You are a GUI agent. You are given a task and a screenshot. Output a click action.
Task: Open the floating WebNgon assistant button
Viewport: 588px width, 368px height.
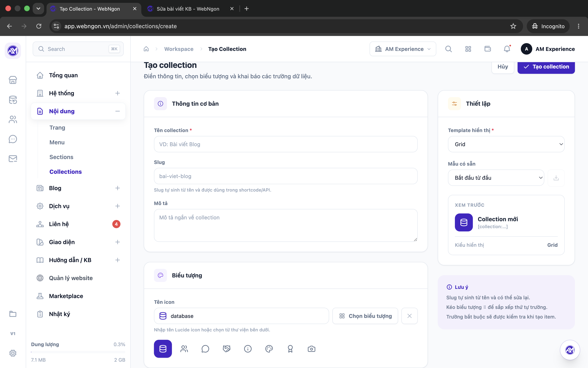coord(570,350)
